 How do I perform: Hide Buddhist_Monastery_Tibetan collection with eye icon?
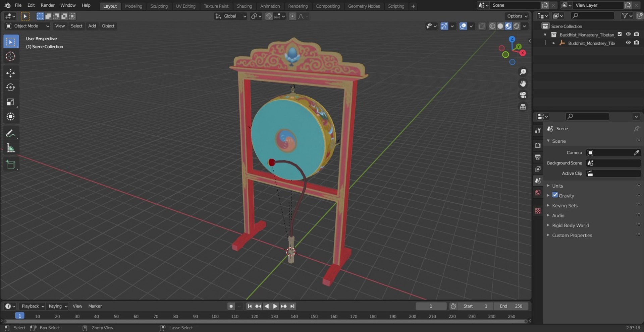(628, 34)
